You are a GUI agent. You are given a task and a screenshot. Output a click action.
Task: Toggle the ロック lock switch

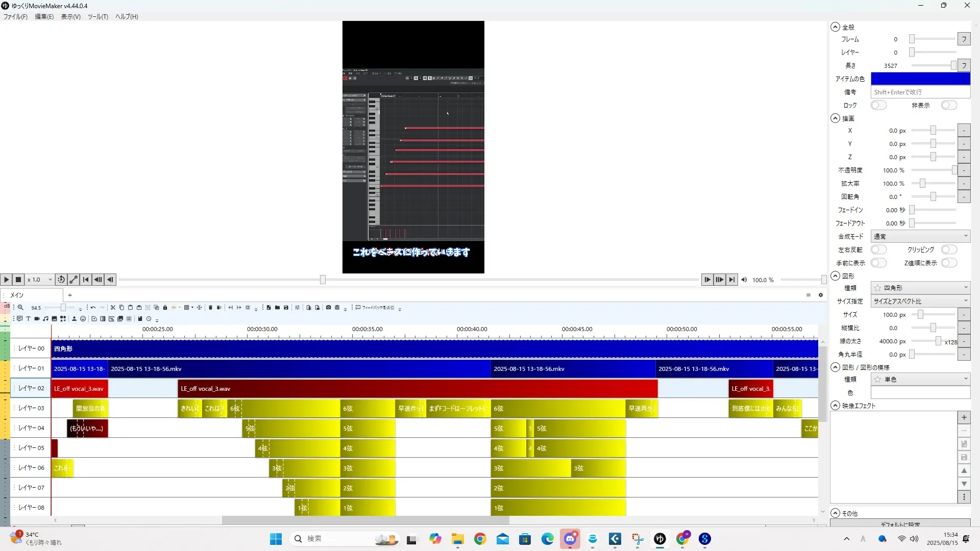point(878,105)
